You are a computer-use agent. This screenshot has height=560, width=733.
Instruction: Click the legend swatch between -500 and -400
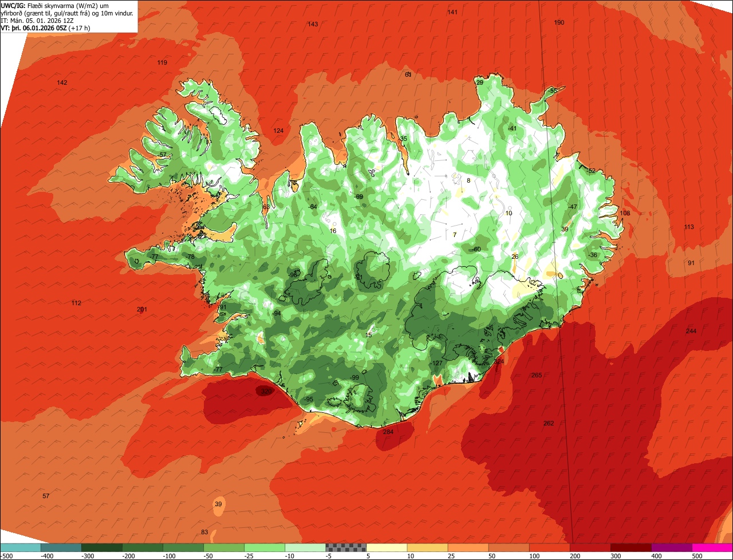20,547
